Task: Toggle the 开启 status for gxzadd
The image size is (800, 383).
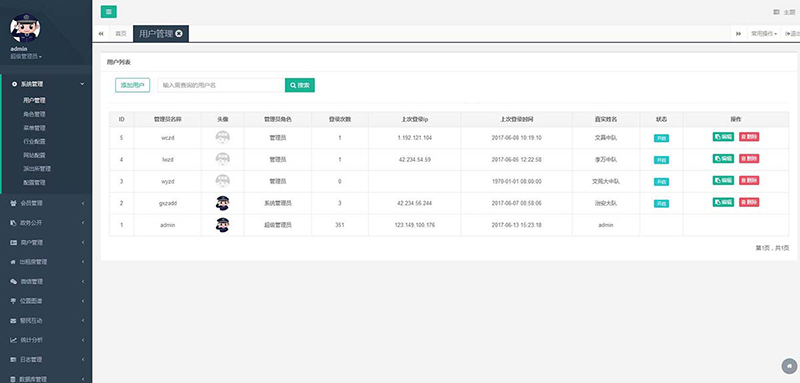Action: (x=661, y=203)
